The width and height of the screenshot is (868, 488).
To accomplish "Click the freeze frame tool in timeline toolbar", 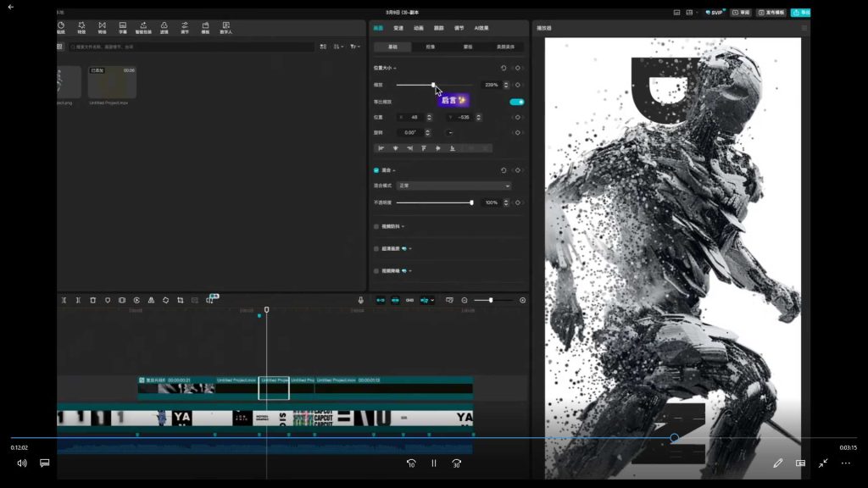I will tap(122, 300).
